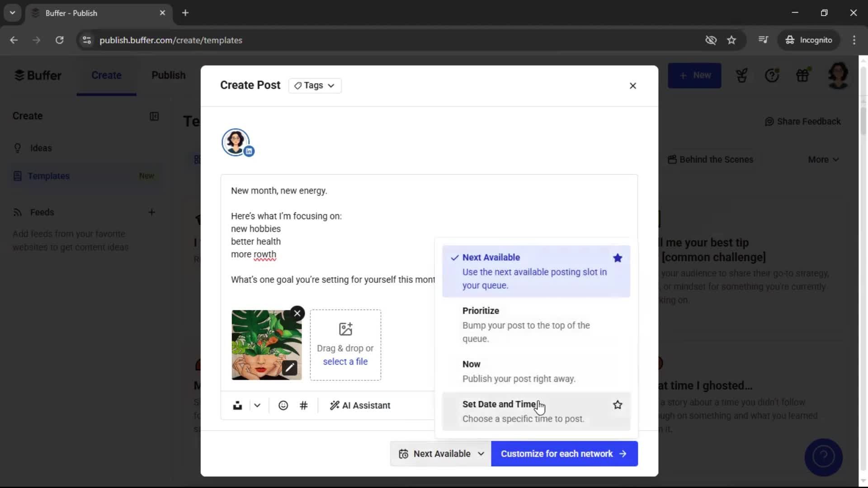The image size is (868, 488).
Task: Open the help question mark icon
Action: [773, 75]
